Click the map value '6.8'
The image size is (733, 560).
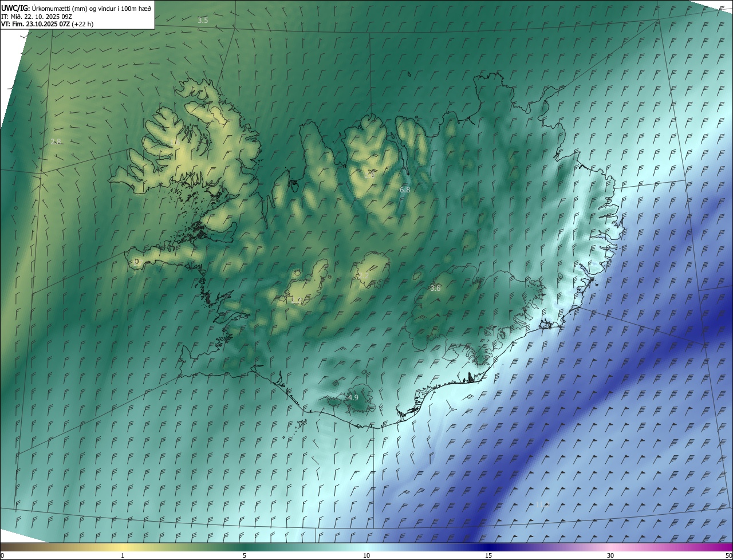coord(405,190)
